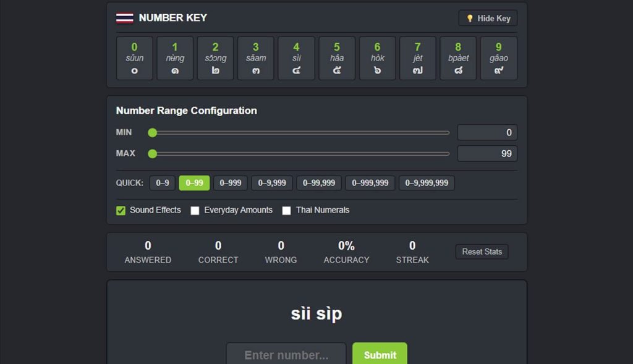Disable the Sound Effects checkbox
Viewport: 633px width, 364px height.
[x=121, y=211]
